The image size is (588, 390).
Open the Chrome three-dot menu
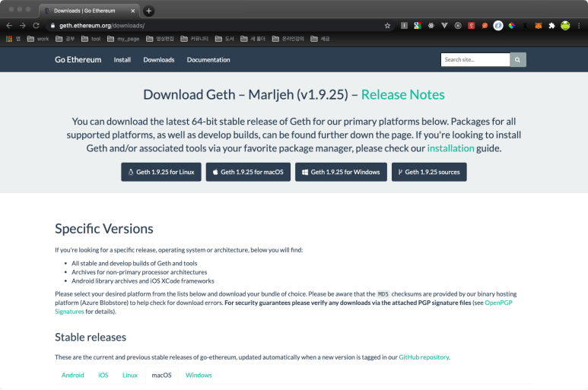[579, 26]
